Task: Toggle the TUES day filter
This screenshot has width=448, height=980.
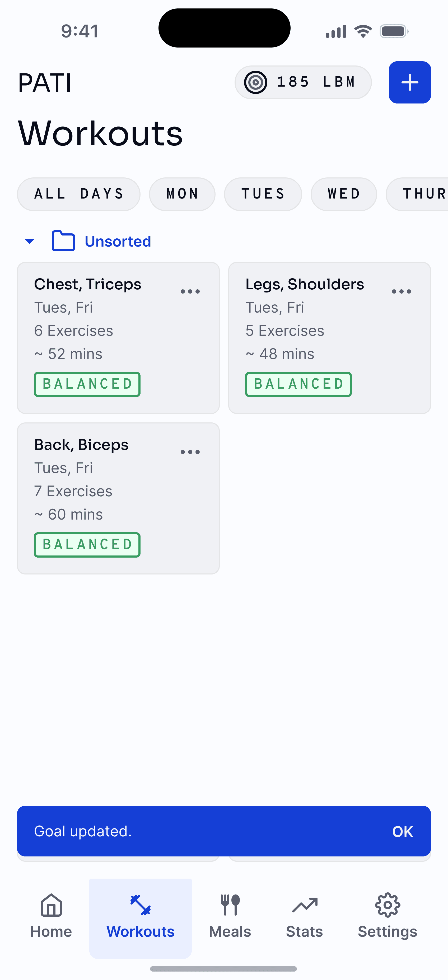Action: coord(263,194)
